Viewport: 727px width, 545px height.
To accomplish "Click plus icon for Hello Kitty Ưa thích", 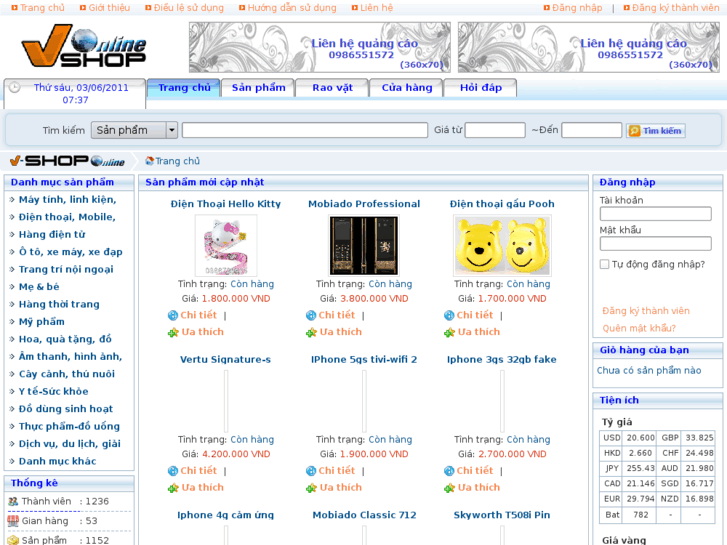I will [173, 333].
